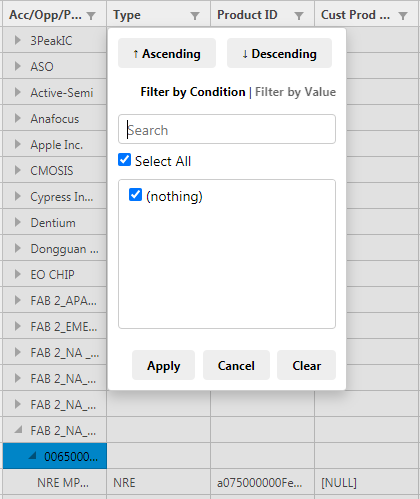Open filter icon on Type column
Image resolution: width=420 pixels, height=499 pixels.
tap(195, 16)
